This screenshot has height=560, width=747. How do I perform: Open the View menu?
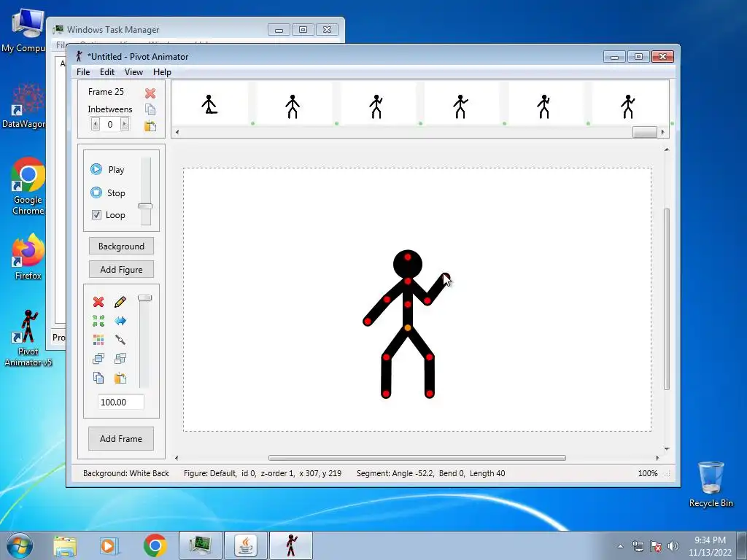[x=133, y=72]
